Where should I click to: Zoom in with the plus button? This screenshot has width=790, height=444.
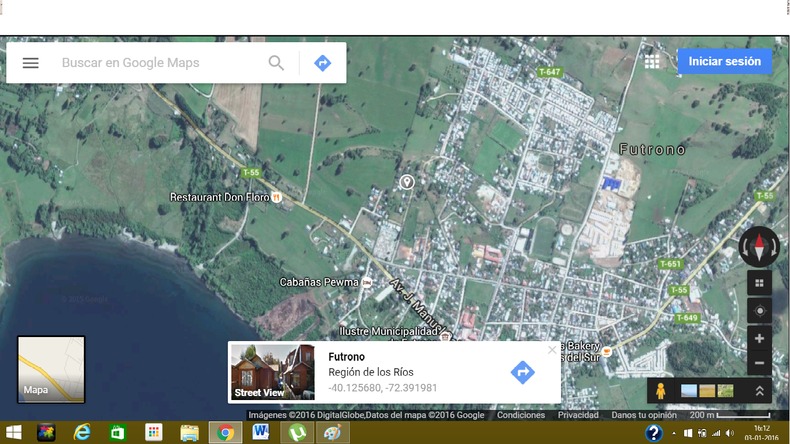tap(759, 339)
